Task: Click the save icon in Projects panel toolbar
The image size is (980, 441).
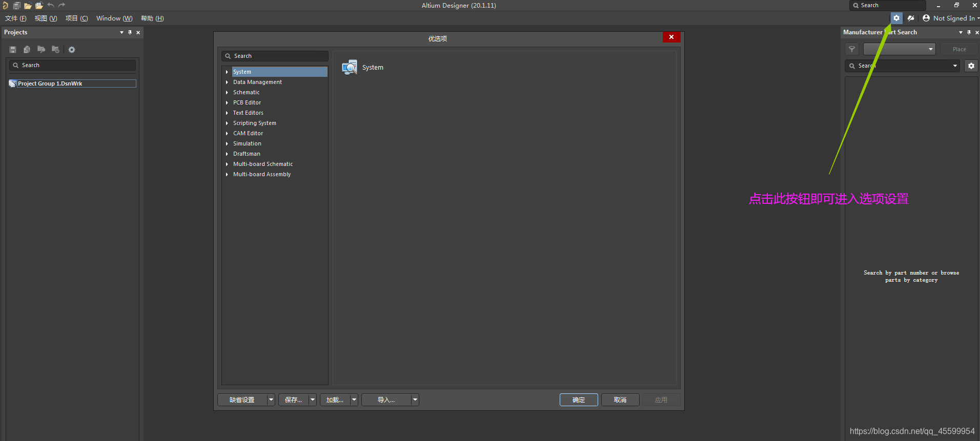Action: click(x=13, y=50)
